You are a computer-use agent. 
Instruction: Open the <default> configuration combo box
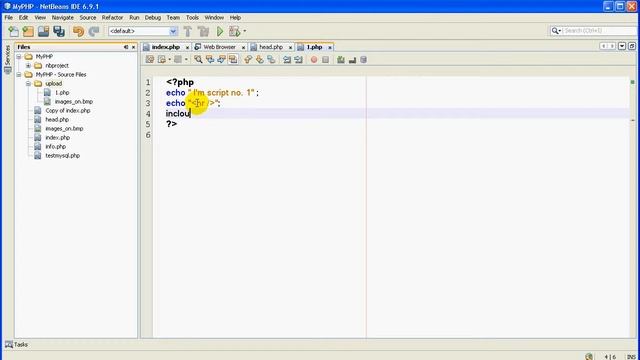[142, 31]
